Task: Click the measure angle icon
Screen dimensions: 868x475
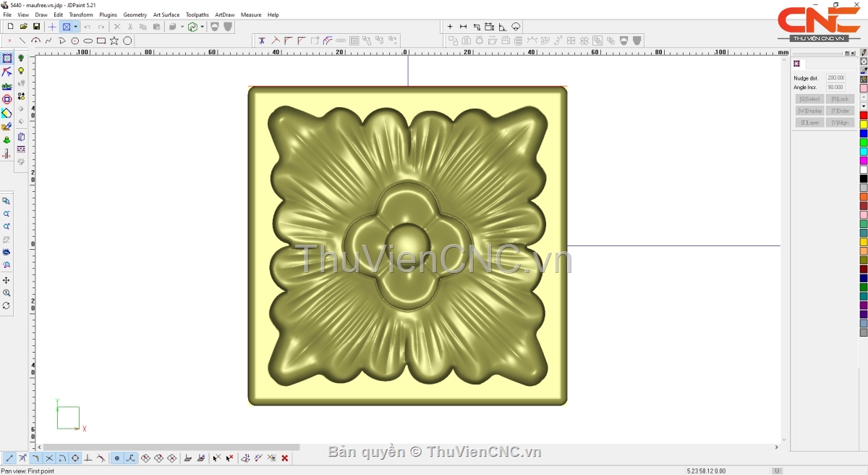Action: 503,27
